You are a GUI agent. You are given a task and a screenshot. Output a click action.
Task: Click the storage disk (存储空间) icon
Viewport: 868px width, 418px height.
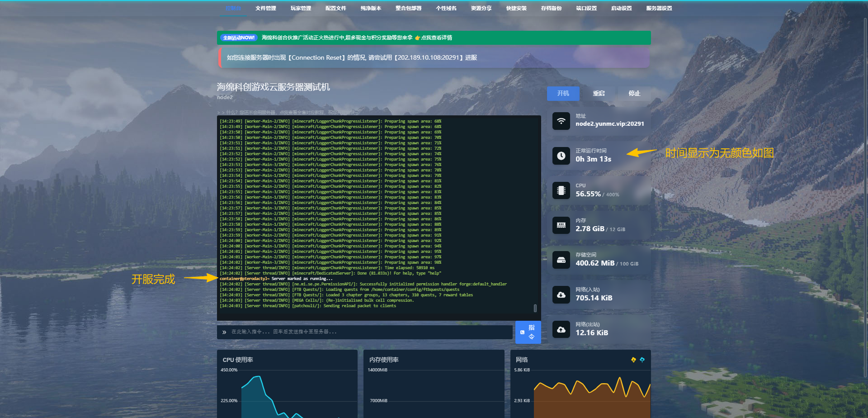pos(561,260)
